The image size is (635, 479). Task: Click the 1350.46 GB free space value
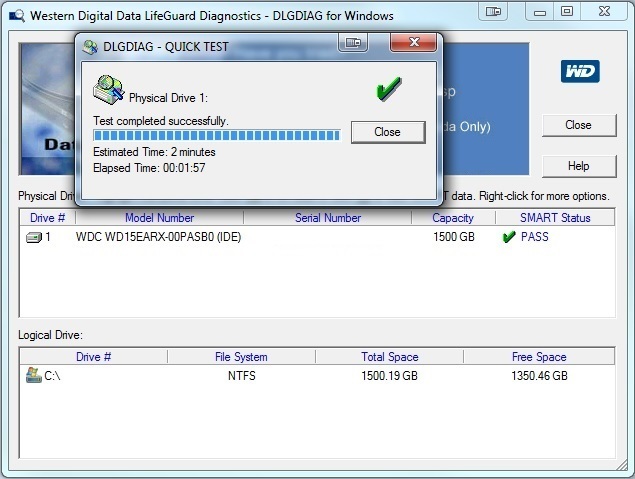tap(539, 376)
